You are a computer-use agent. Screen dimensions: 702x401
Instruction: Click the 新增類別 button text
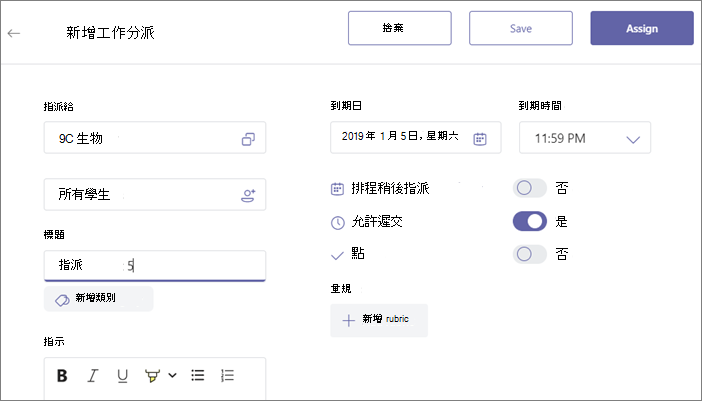click(x=95, y=298)
